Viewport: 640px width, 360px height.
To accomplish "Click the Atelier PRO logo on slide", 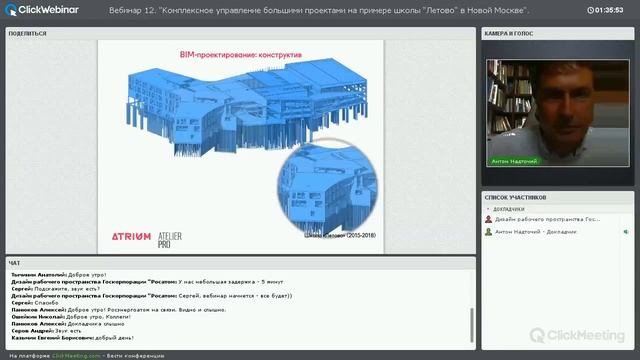I will [170, 240].
